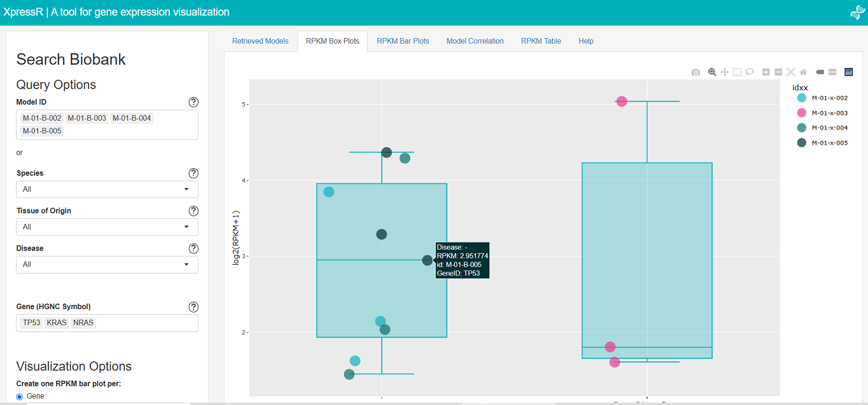Reset axes with the home icon
This screenshot has height=405, width=868.
click(803, 72)
